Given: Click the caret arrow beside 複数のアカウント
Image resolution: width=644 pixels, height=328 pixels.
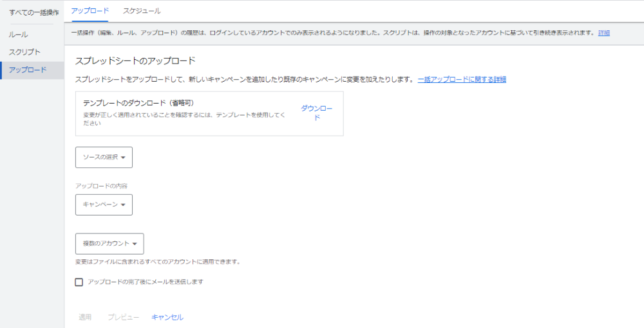Looking at the screenshot, I should [135, 244].
